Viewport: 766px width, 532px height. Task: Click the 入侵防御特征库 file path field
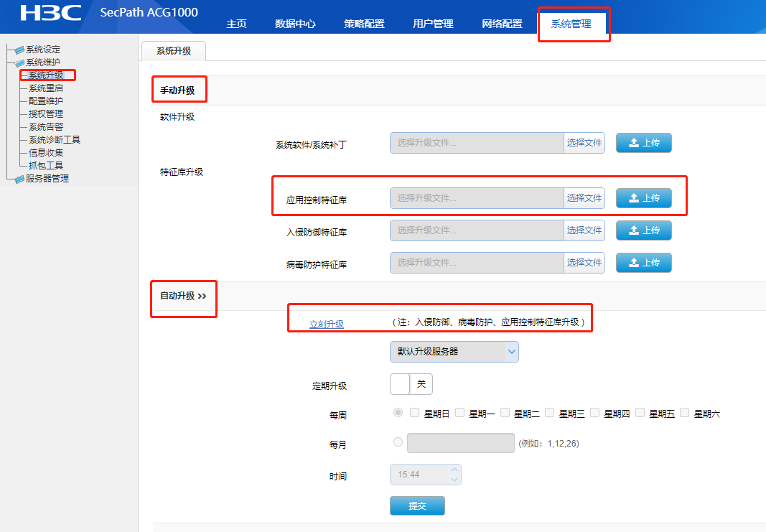(477, 230)
